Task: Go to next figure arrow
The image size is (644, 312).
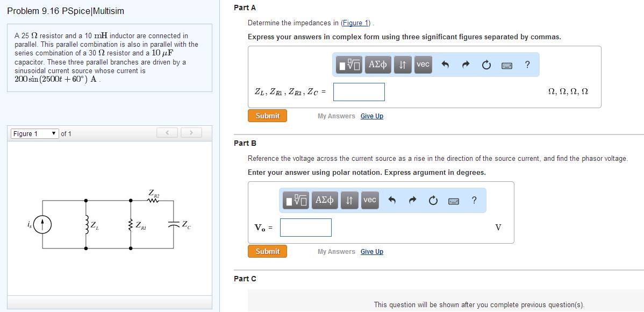Action: 191,132
